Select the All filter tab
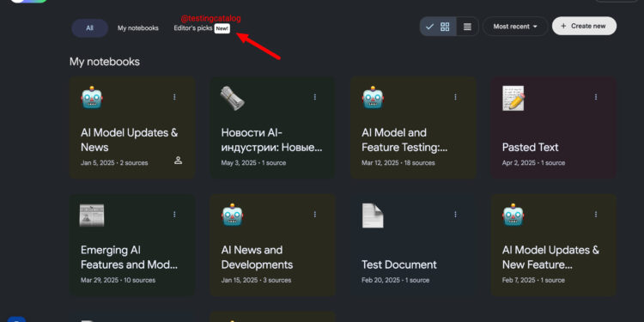The height and width of the screenshot is (322, 644). pyautogui.click(x=89, y=28)
